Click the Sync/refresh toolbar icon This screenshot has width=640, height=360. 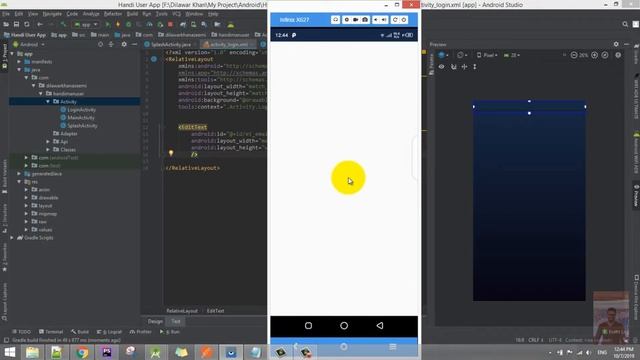click(27, 24)
